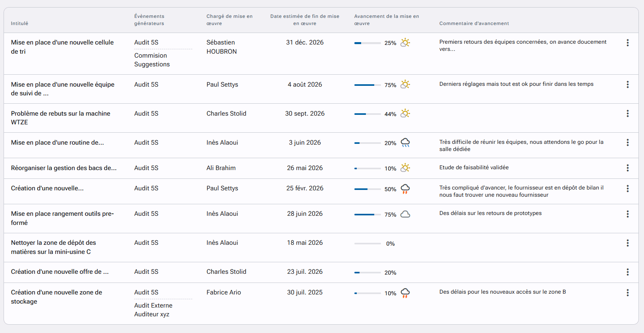
Task: Click the date 28 juin 2026
Action: point(305,214)
